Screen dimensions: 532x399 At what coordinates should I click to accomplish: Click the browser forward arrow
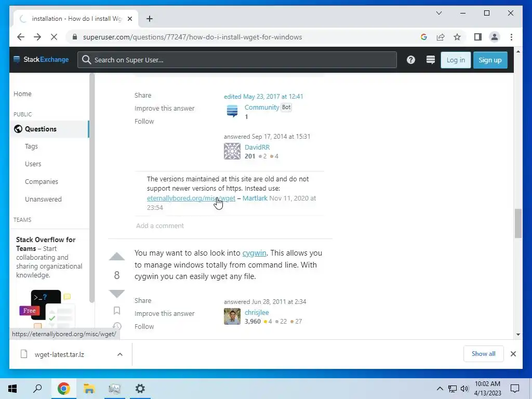[37, 37]
